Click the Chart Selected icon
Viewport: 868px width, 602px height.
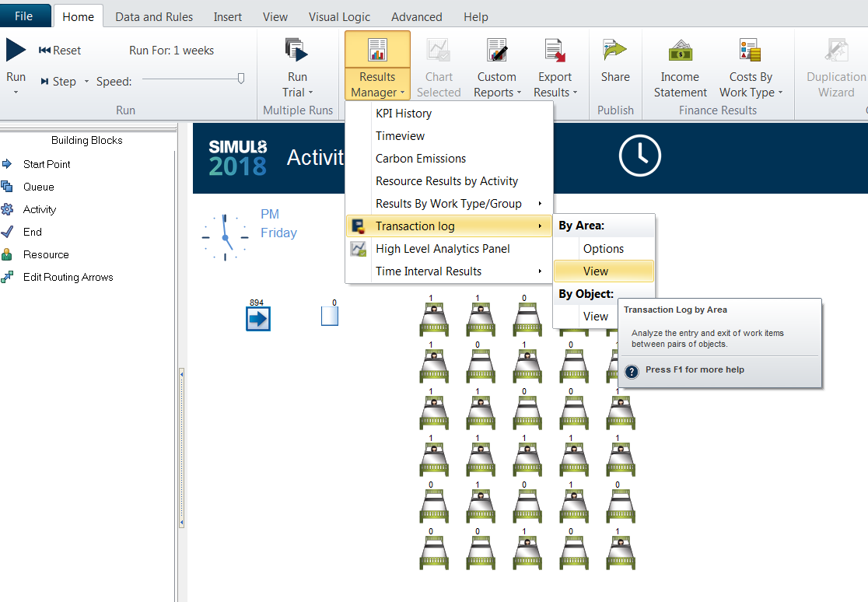point(439,50)
